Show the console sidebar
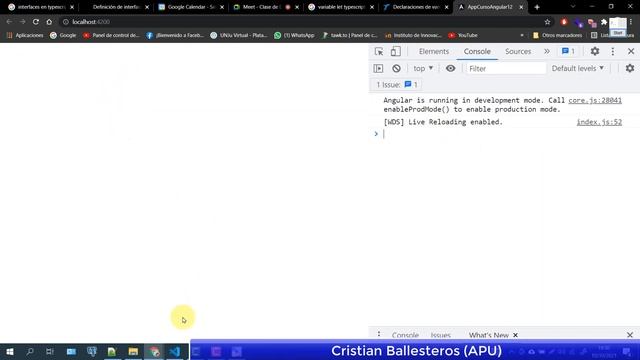The height and width of the screenshot is (360, 640). click(378, 69)
